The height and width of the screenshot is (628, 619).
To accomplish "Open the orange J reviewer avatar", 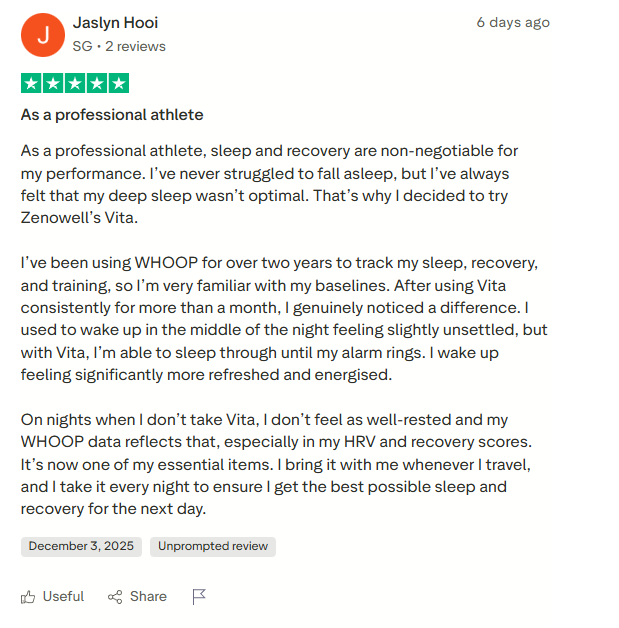I will pos(42,34).
